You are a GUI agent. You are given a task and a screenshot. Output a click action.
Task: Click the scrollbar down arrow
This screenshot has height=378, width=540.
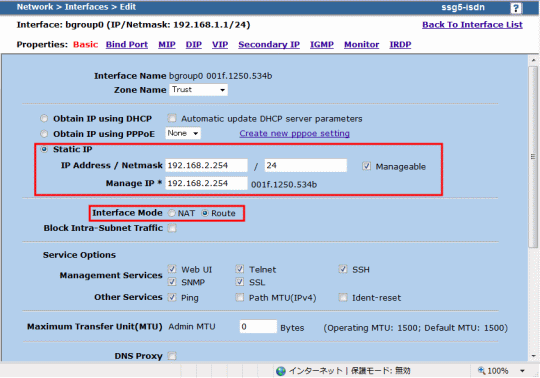(x=533, y=356)
